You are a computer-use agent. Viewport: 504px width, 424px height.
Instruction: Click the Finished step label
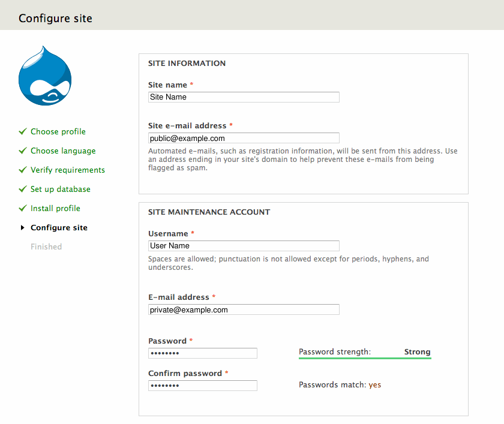click(46, 247)
